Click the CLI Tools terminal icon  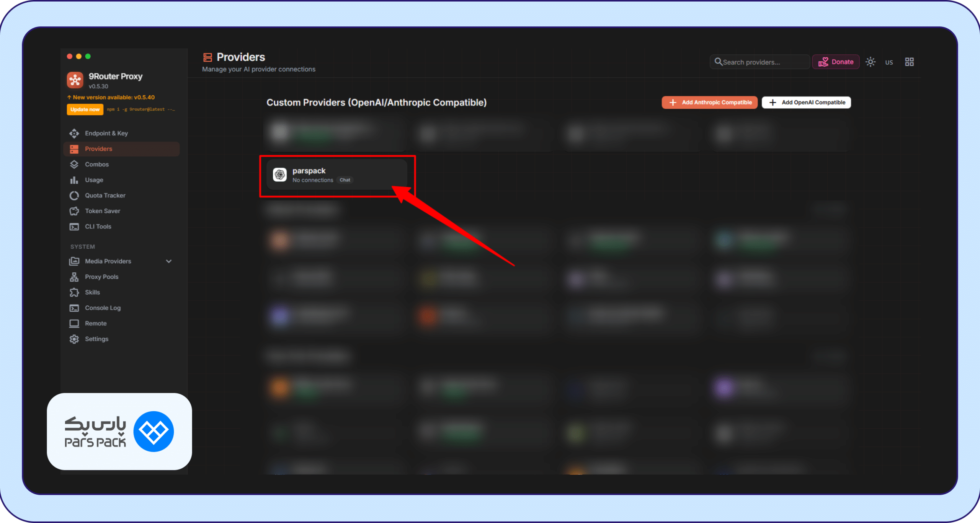74,226
